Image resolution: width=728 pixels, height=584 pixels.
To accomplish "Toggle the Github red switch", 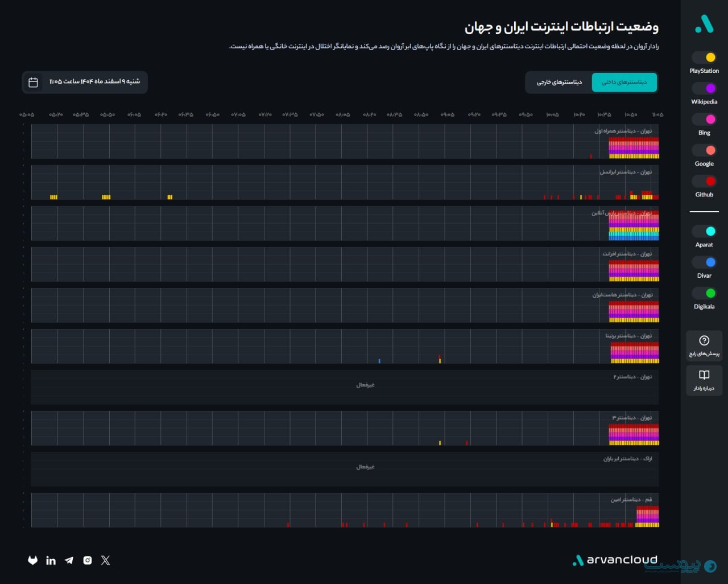I will tap(704, 181).
